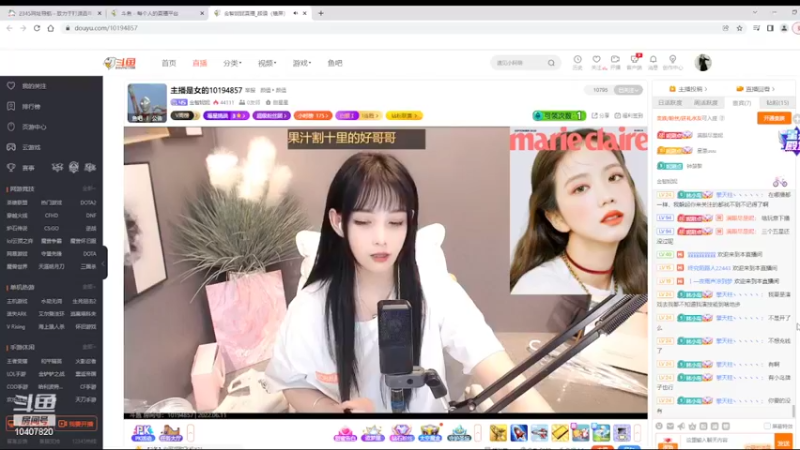Open the yellow 钻粉 badge
Viewport: 800px width, 450px height.
point(404,116)
